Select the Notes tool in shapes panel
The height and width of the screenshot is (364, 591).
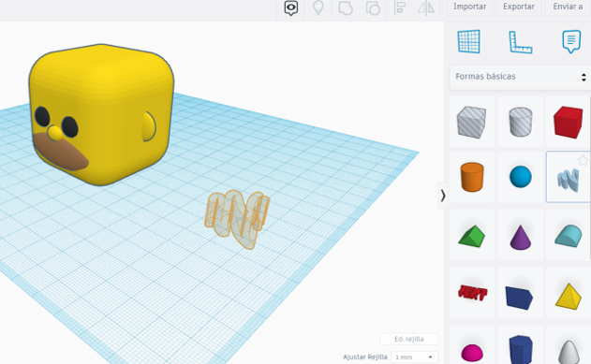[x=571, y=41]
